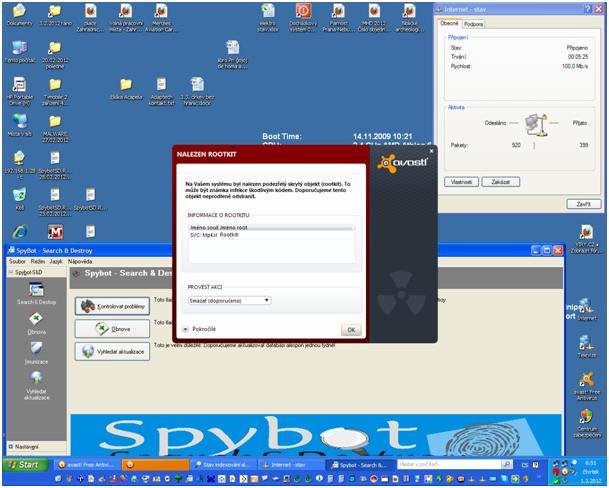Open the Soubor menu in Spybot
This screenshot has width=609, height=488.
point(17,261)
